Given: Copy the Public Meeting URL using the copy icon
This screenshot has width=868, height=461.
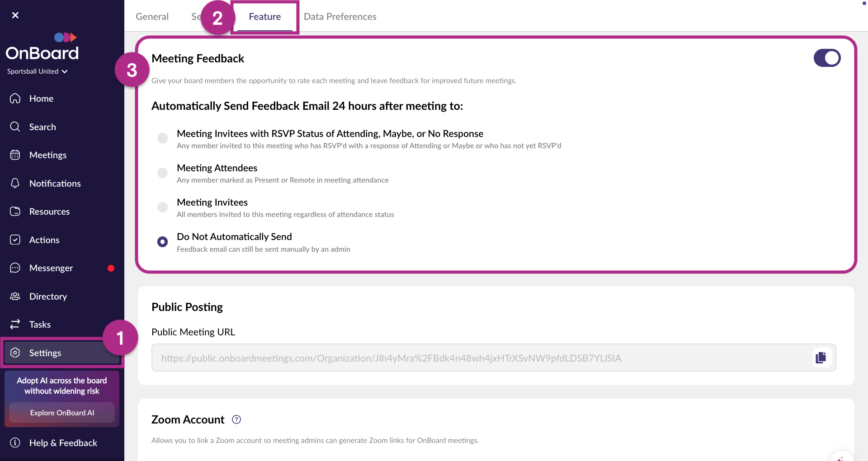Looking at the screenshot, I should (x=821, y=358).
